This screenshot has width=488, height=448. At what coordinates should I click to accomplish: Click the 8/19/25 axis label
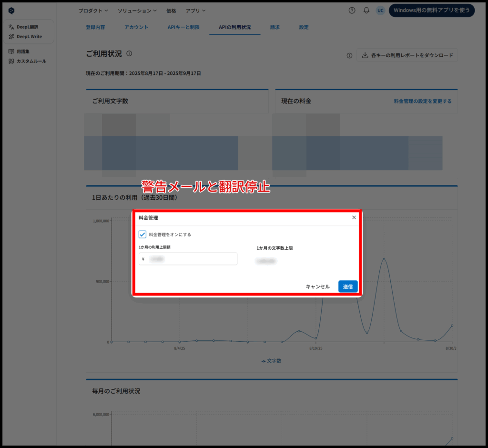tap(316, 348)
